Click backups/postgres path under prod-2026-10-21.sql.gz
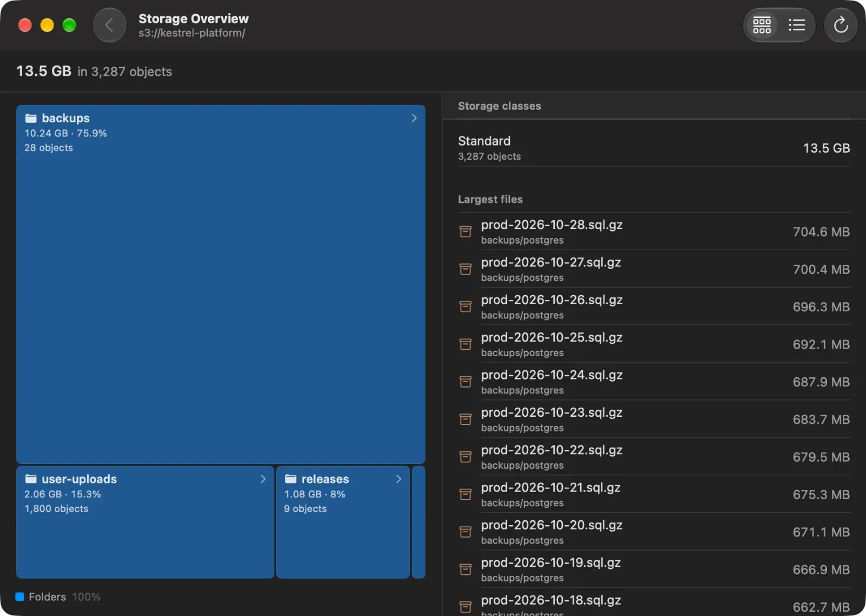 [522, 503]
